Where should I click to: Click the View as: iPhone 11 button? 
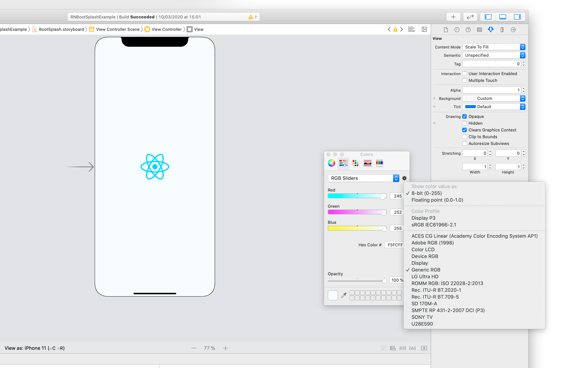coord(34,348)
